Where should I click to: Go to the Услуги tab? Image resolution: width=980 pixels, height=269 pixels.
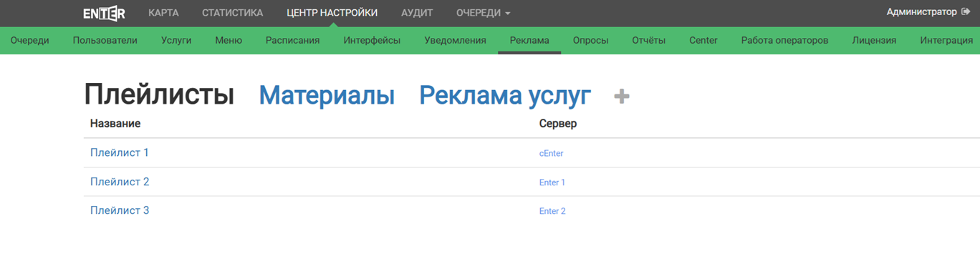click(x=176, y=40)
